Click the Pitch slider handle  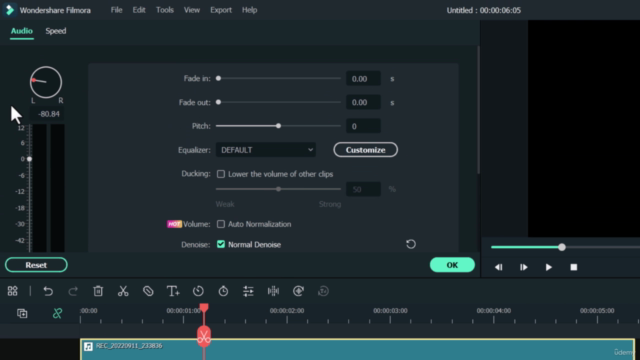click(278, 126)
